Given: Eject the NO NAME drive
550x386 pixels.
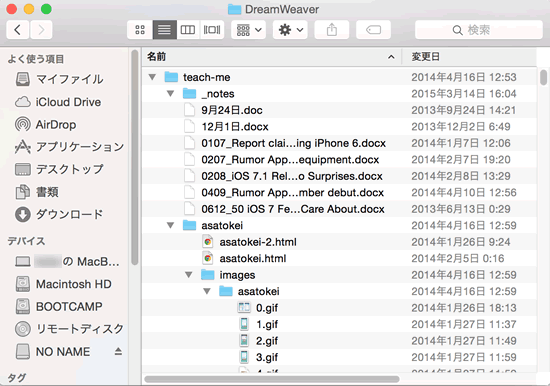Looking at the screenshot, I should [x=118, y=351].
